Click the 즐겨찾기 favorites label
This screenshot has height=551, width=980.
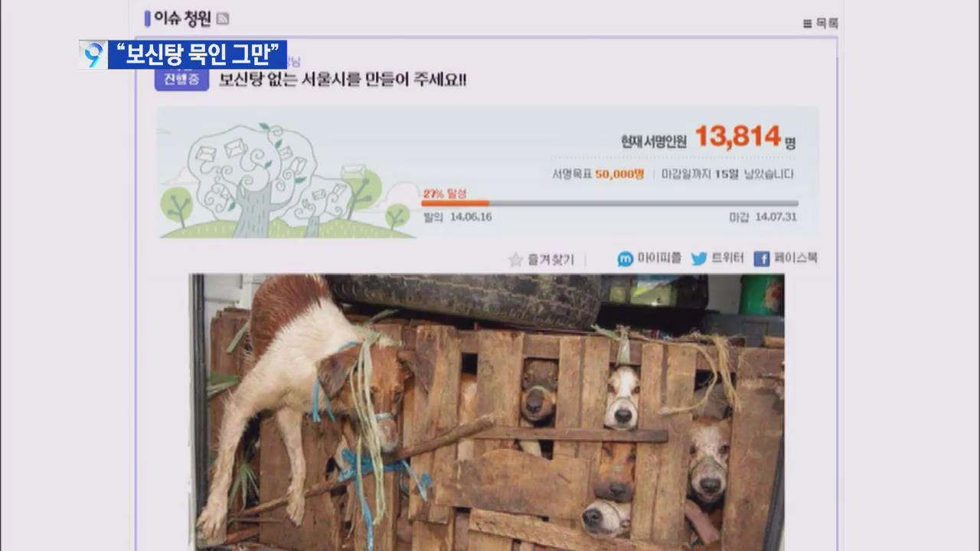[x=550, y=260]
